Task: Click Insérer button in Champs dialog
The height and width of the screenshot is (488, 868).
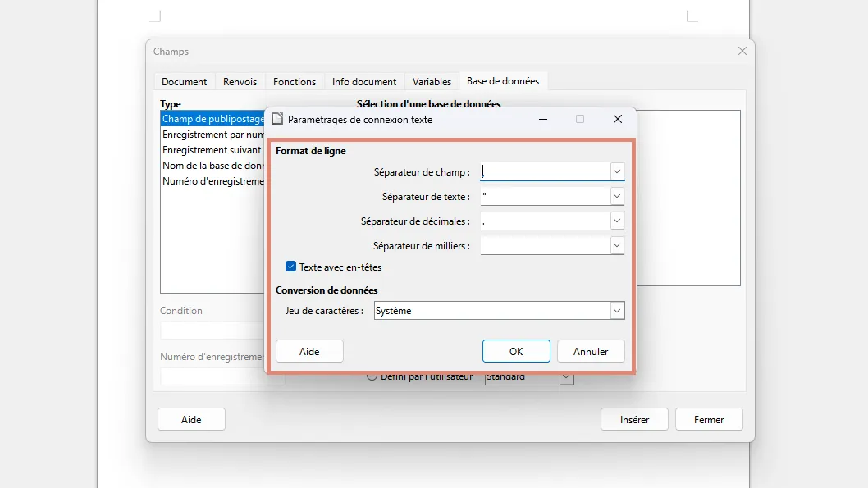Action: (x=634, y=419)
